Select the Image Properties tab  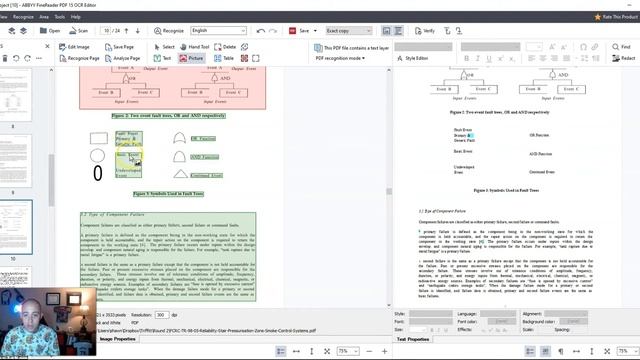pyautogui.click(x=118, y=339)
